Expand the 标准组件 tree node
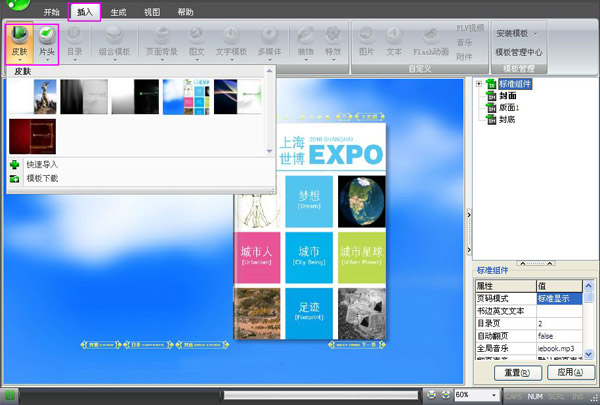The width and height of the screenshot is (600, 405). coord(479,84)
